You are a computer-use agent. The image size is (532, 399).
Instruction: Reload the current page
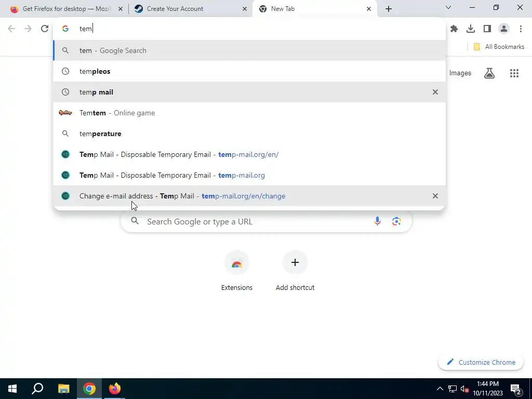45,29
